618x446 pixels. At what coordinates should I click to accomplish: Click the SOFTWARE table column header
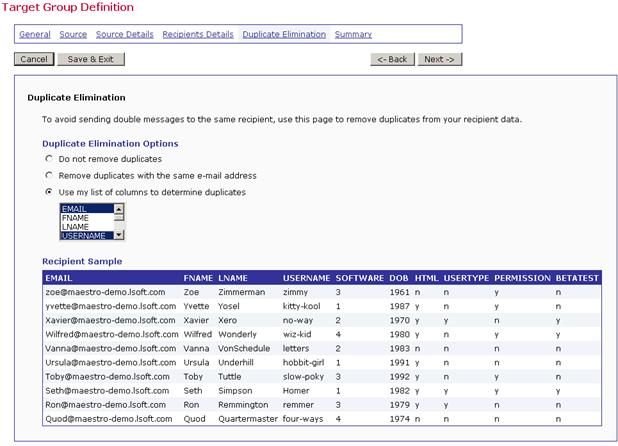click(x=359, y=278)
